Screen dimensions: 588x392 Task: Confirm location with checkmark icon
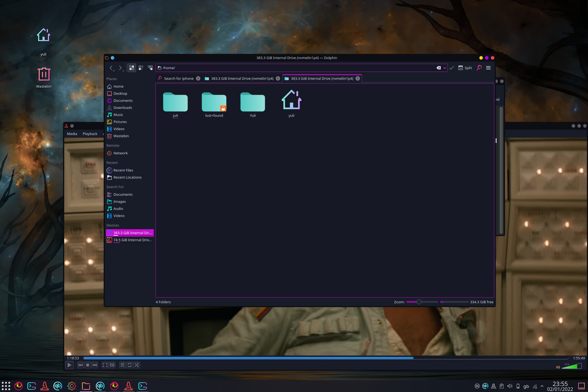click(x=452, y=68)
